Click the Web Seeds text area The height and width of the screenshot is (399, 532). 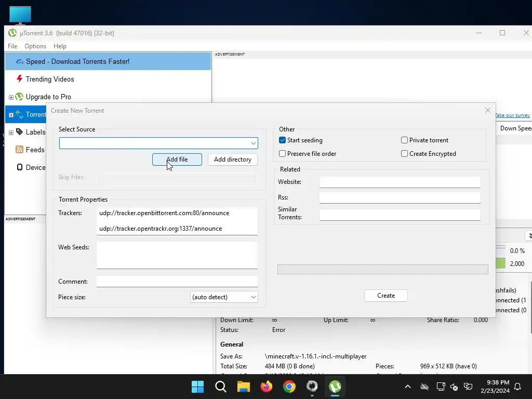[177, 255]
